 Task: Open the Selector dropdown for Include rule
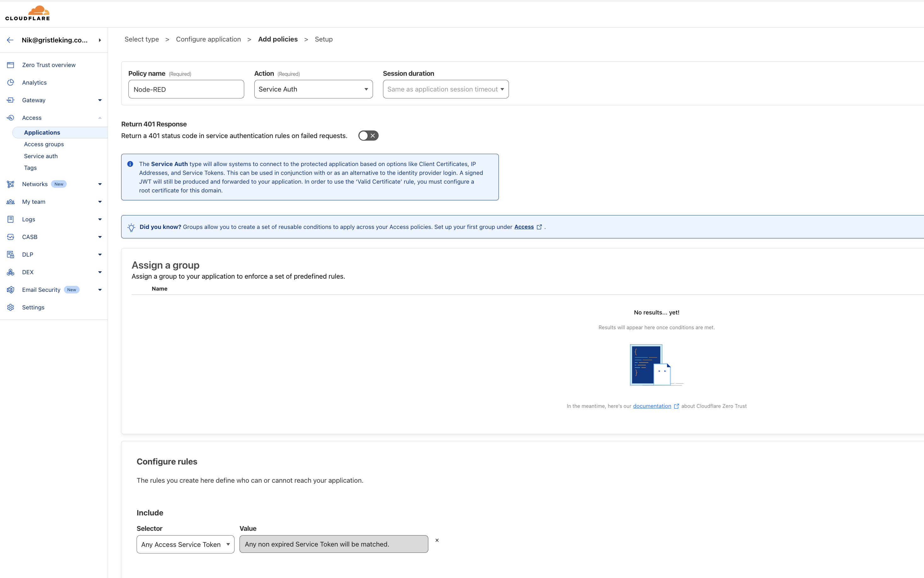185,544
